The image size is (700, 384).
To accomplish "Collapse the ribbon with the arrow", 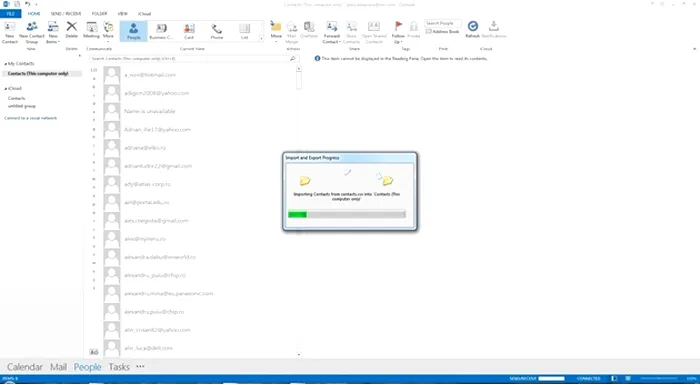I will tap(695, 49).
